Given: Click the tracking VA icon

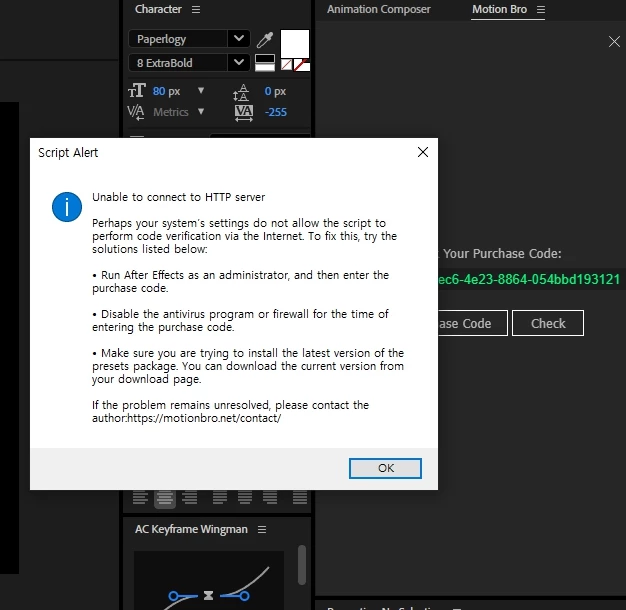Looking at the screenshot, I should coord(244,113).
